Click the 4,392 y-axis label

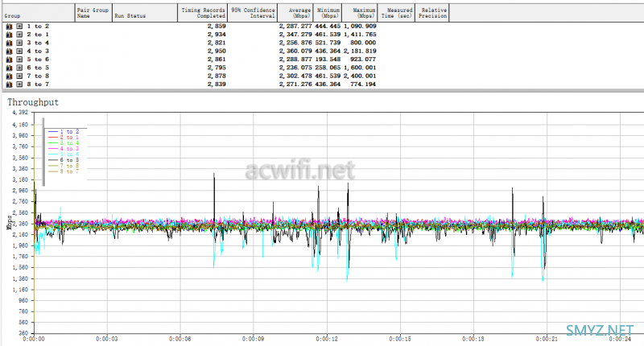coord(20,113)
